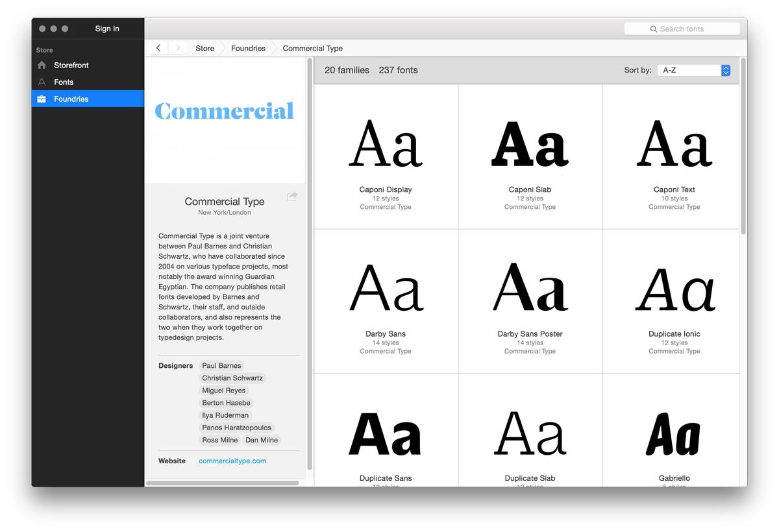Screen dimensions: 779x532
Task: Select Foundries in the sidebar
Action: [x=88, y=99]
